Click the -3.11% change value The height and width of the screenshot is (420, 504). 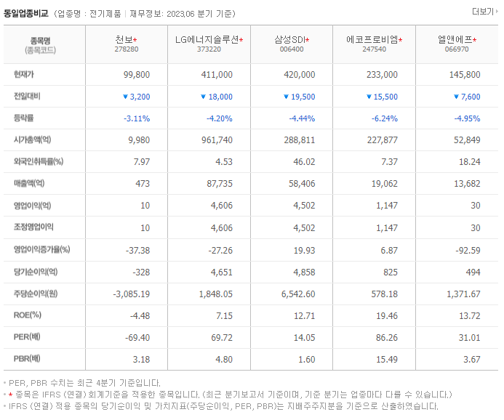[x=137, y=118]
